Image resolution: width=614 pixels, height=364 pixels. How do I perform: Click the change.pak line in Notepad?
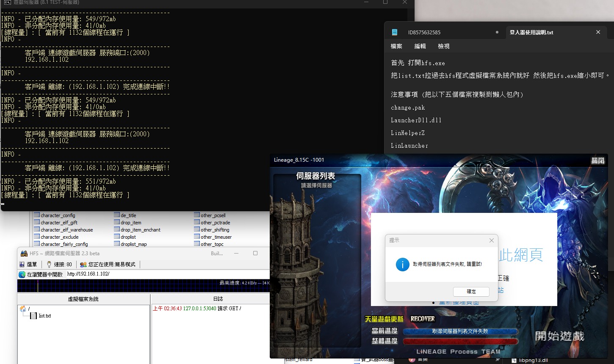408,108
